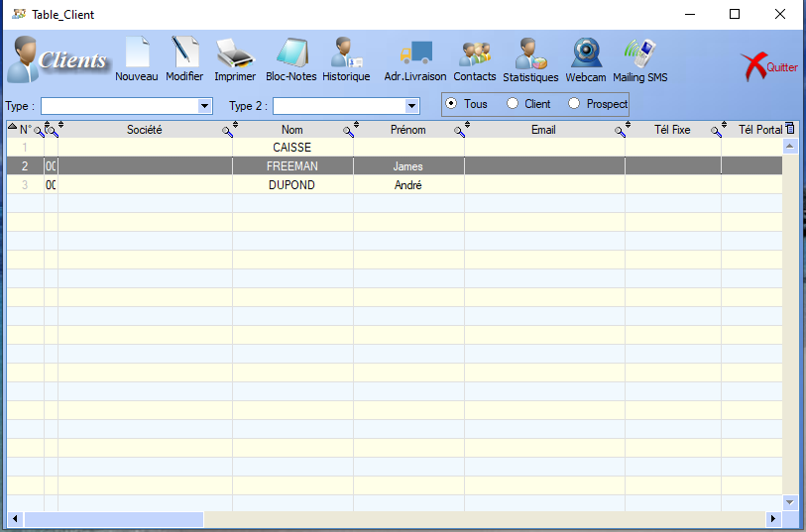Open the client Historique
The width and height of the screenshot is (806, 532).
(346, 57)
